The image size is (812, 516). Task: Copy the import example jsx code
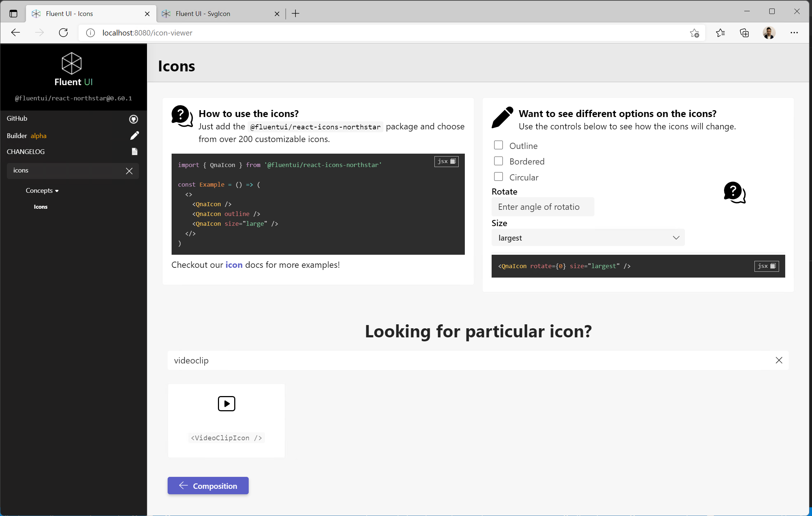point(446,161)
